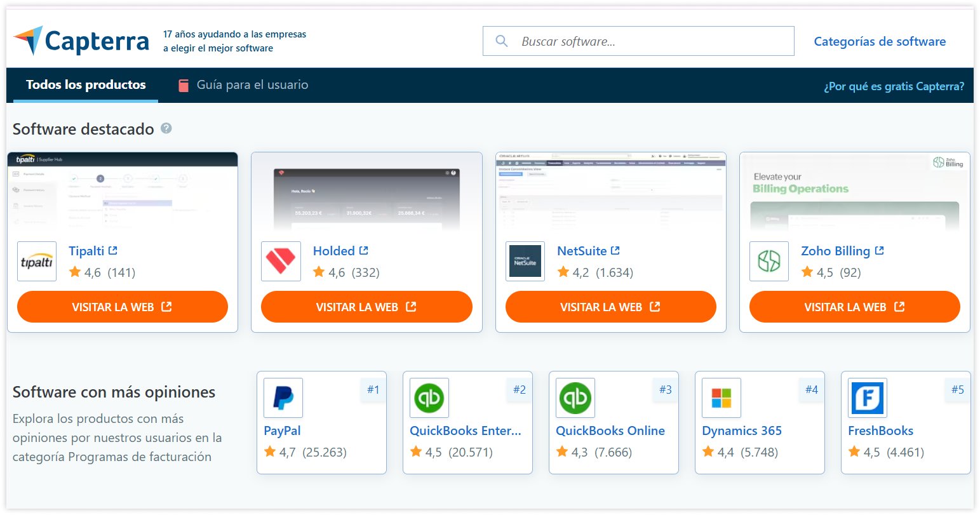
Task: Open the Zoho Billing banner thumbnail
Action: pyautogui.click(x=854, y=191)
